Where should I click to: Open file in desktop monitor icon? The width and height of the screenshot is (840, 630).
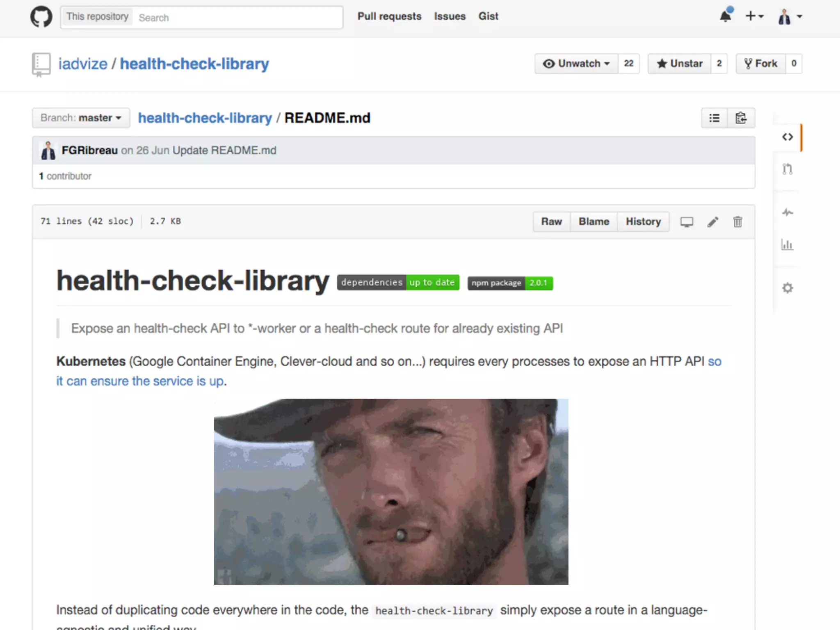[x=687, y=222]
